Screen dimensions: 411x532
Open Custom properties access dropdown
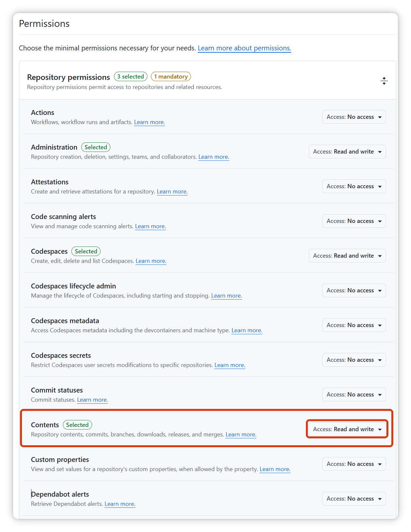(354, 464)
